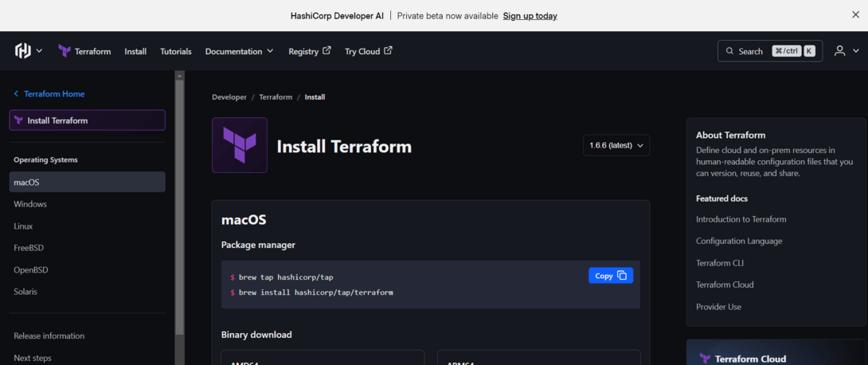Open the Tutorials nav link
The width and height of the screenshot is (868, 365).
176,52
